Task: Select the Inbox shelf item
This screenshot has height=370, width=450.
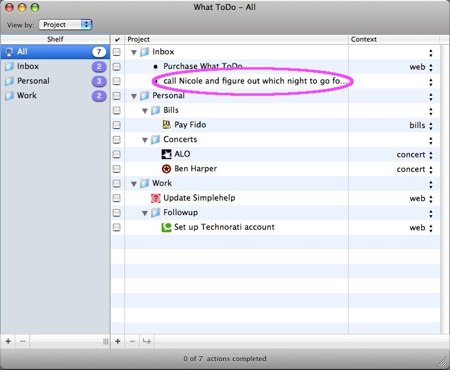Action: [x=55, y=67]
